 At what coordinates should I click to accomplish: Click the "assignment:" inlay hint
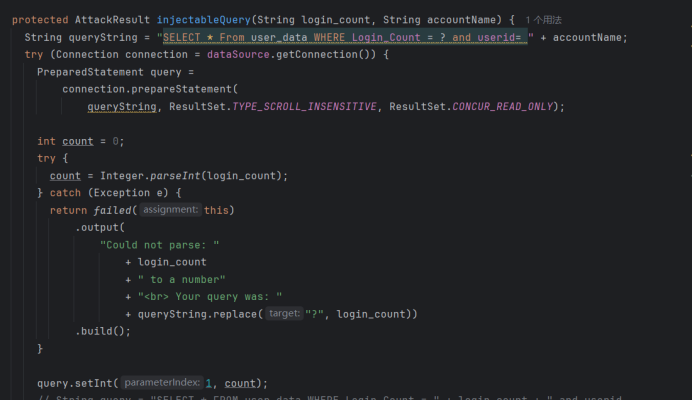click(170, 210)
